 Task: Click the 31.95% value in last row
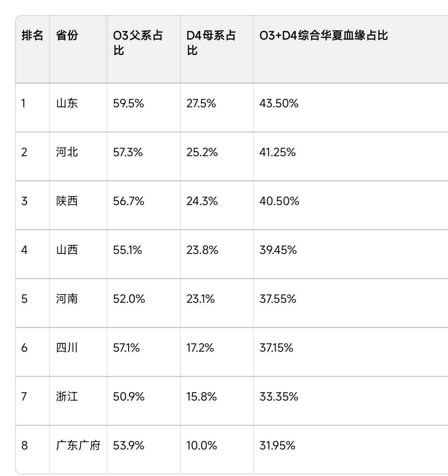(278, 445)
